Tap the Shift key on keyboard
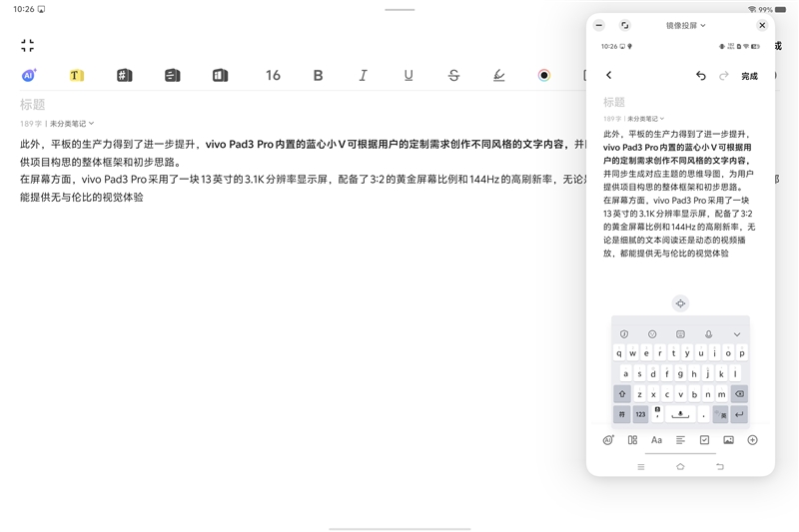Image resolution: width=799 pixels, height=532 pixels. [622, 394]
